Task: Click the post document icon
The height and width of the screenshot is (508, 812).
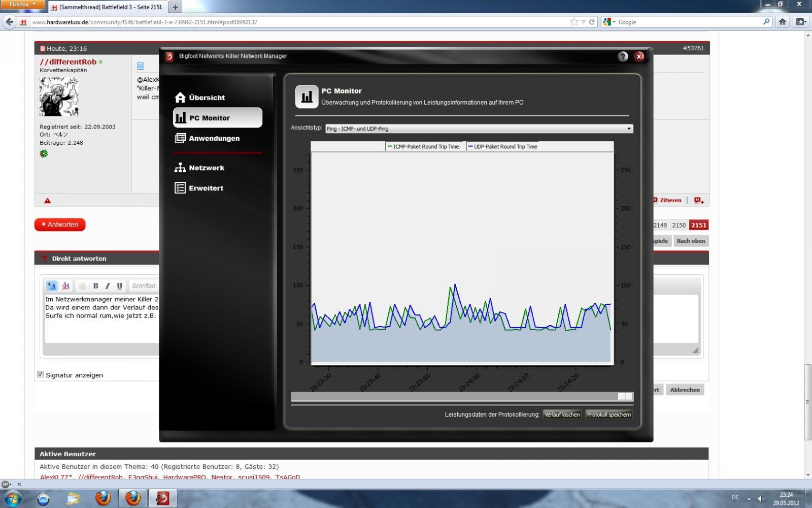Action: click(x=141, y=66)
